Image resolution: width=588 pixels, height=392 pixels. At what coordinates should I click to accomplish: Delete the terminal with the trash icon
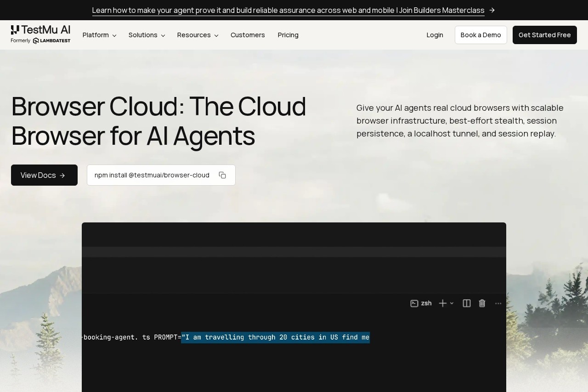[x=482, y=303]
